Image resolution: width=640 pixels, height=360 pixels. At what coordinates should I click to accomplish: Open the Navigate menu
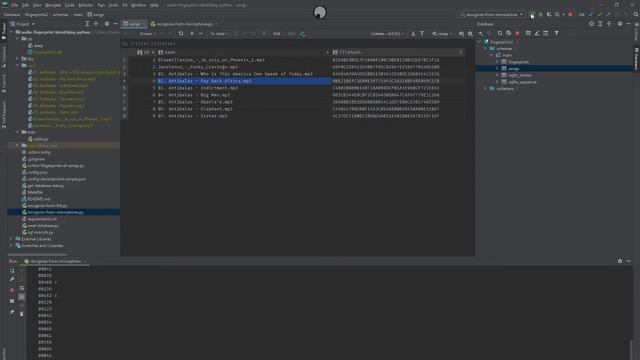pyautogui.click(x=53, y=5)
